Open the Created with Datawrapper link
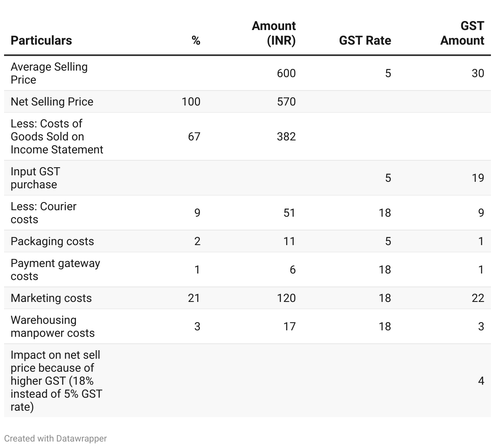Screen dimensions: 495x448 coord(56,438)
